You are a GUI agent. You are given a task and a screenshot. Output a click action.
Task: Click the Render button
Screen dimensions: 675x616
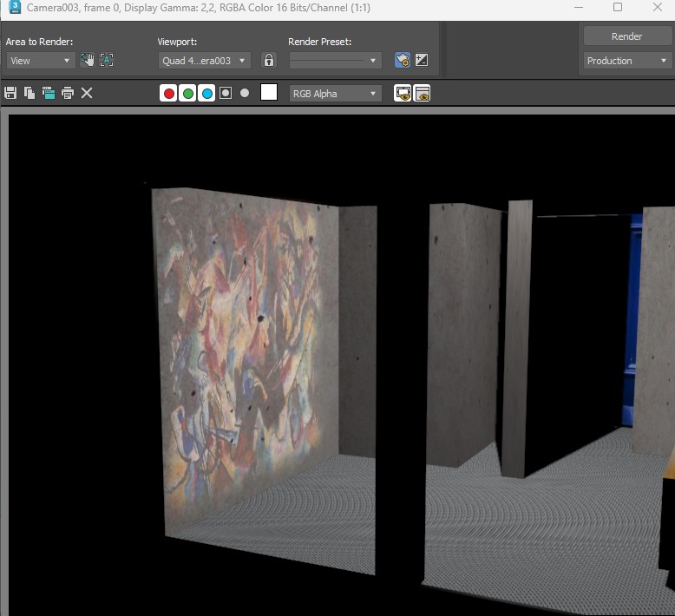click(x=626, y=36)
